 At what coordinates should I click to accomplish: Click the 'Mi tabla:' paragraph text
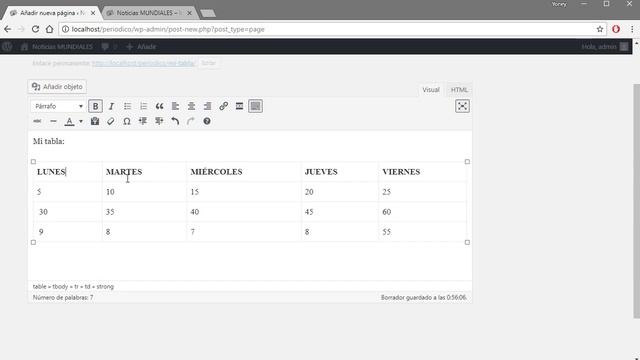point(49,141)
